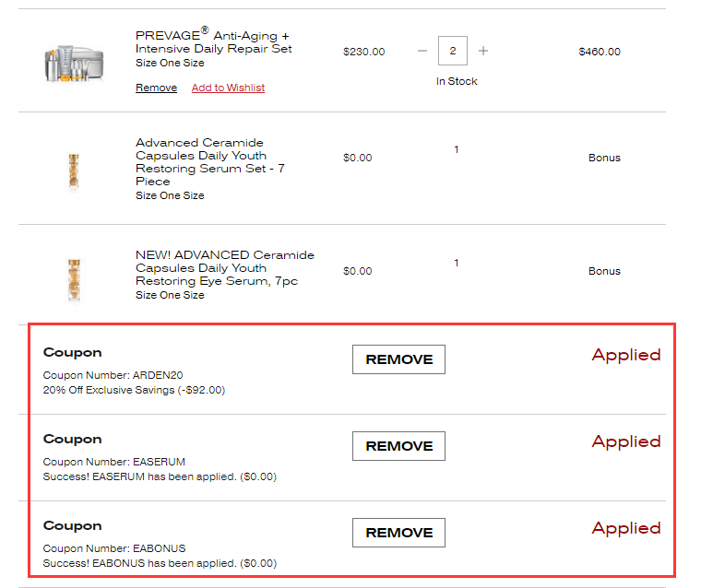Open Ceramide Serum Set 7 Piece thumbnail
The width and height of the screenshot is (701, 588).
[x=74, y=171]
